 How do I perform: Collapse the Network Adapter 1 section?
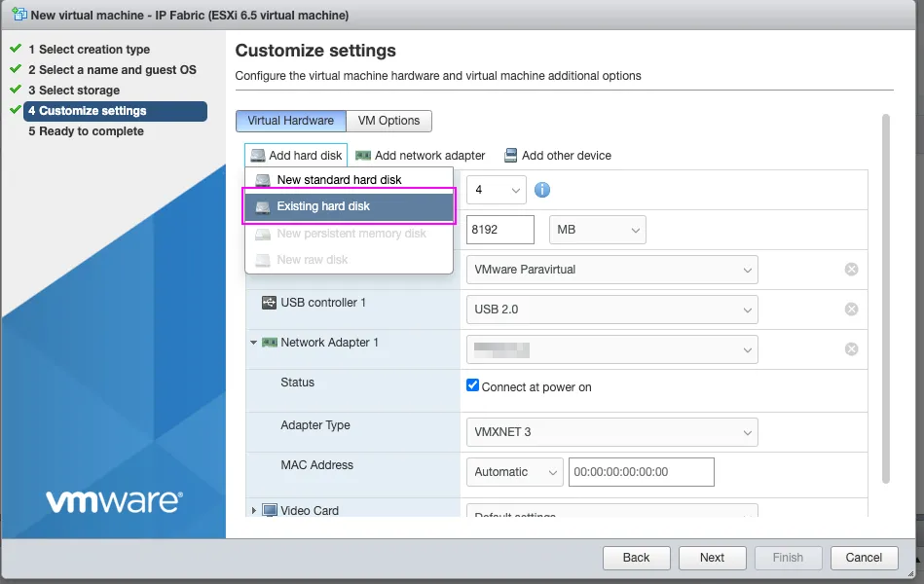click(x=254, y=343)
